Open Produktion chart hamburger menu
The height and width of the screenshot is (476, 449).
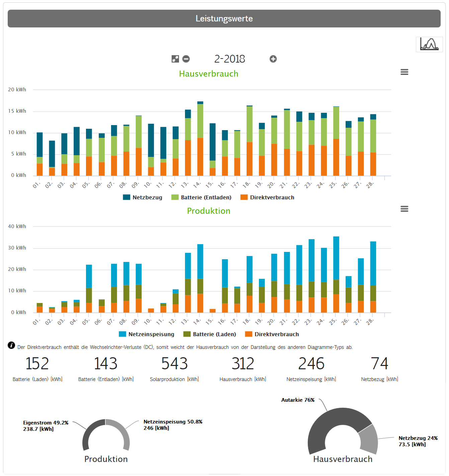[404, 209]
